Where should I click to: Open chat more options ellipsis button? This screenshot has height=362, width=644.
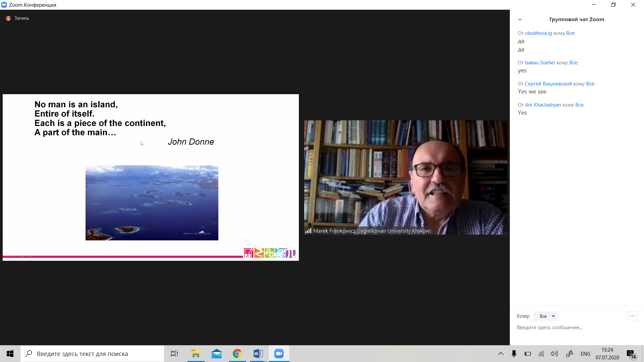(x=632, y=316)
